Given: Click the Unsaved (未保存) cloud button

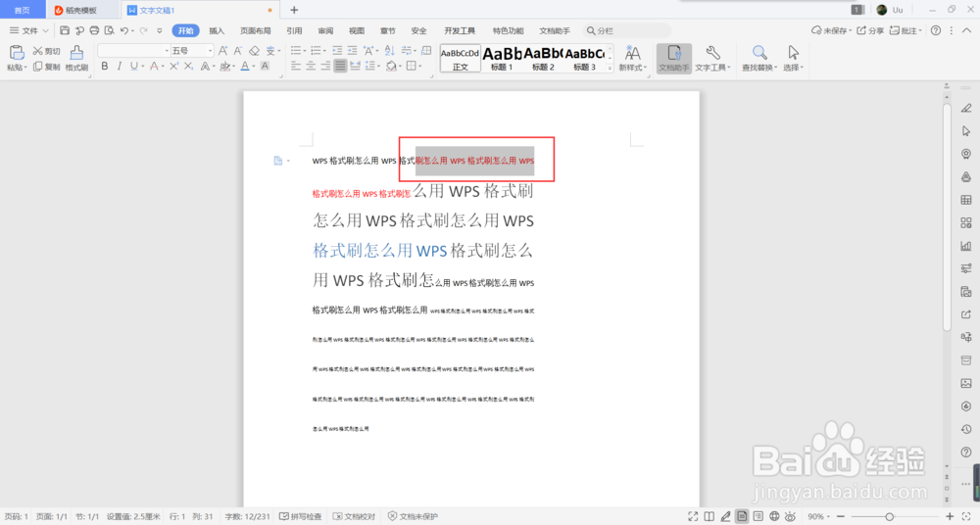Looking at the screenshot, I should (x=831, y=30).
